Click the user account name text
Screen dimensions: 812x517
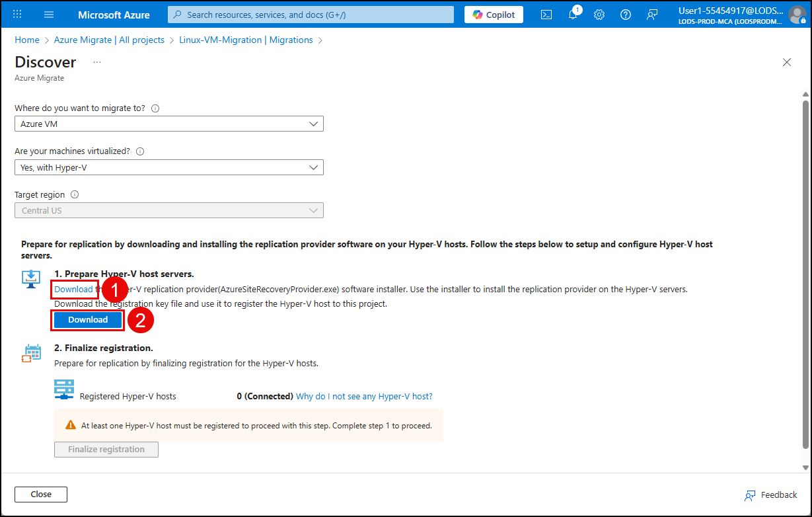(x=731, y=11)
